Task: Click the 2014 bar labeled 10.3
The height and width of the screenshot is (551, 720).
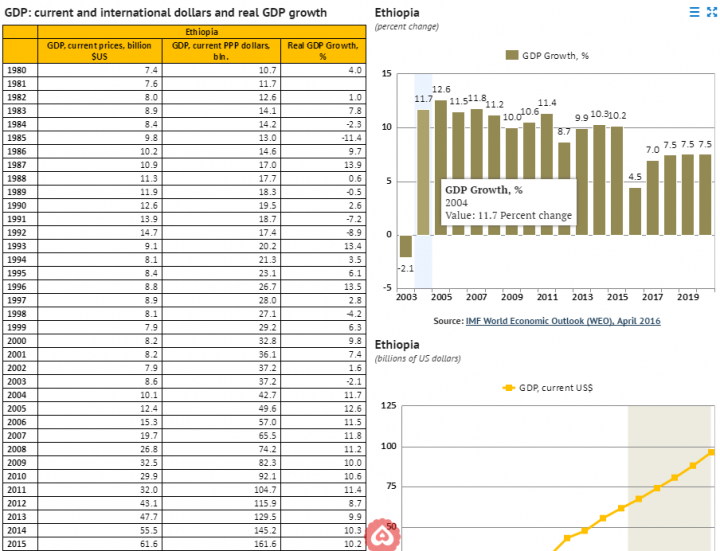Action: tap(599, 180)
